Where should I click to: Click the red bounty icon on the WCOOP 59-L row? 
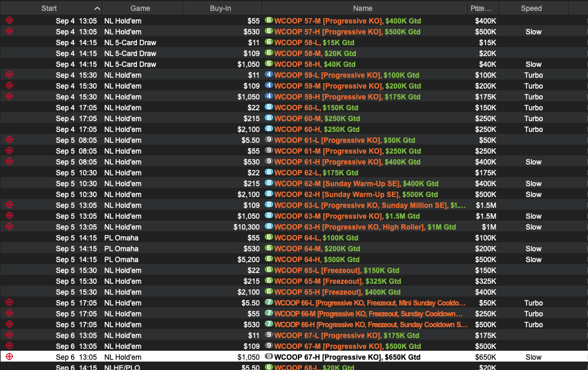point(10,75)
